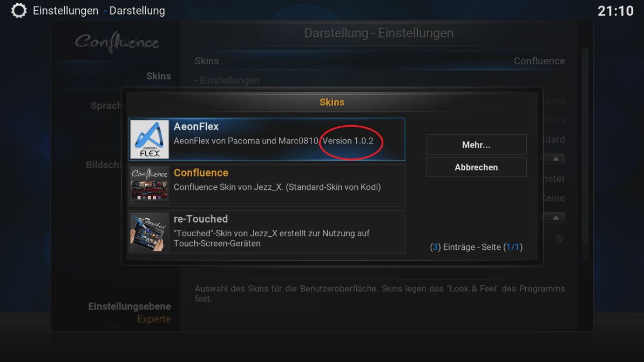Screen dimensions: 644x362
Task: Click the Abbrechen button
Action: coord(476,167)
